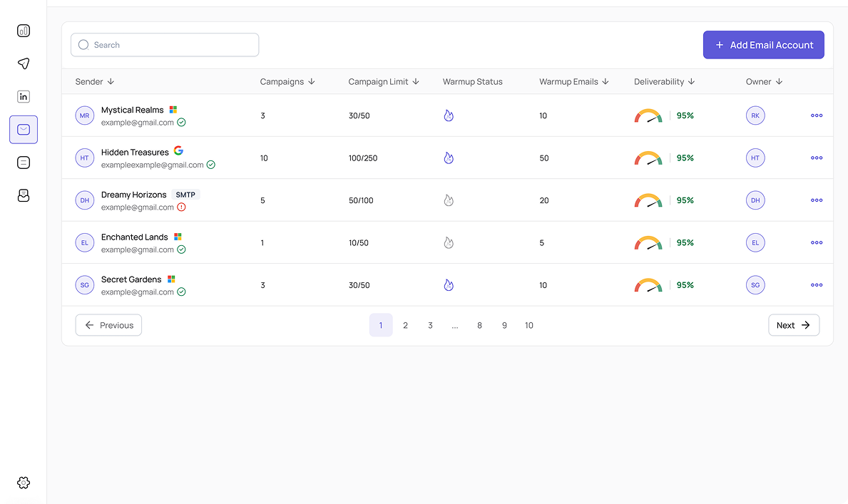
Task: Click the Next page button
Action: coord(793,325)
